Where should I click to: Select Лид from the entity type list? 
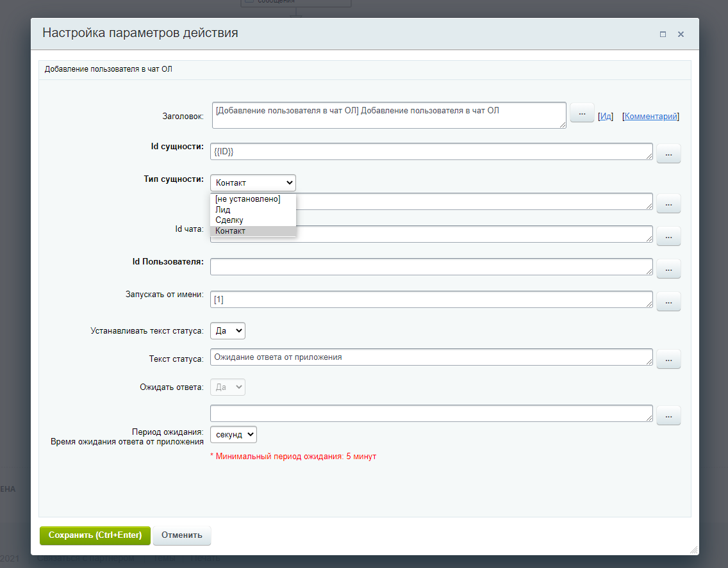click(x=223, y=209)
